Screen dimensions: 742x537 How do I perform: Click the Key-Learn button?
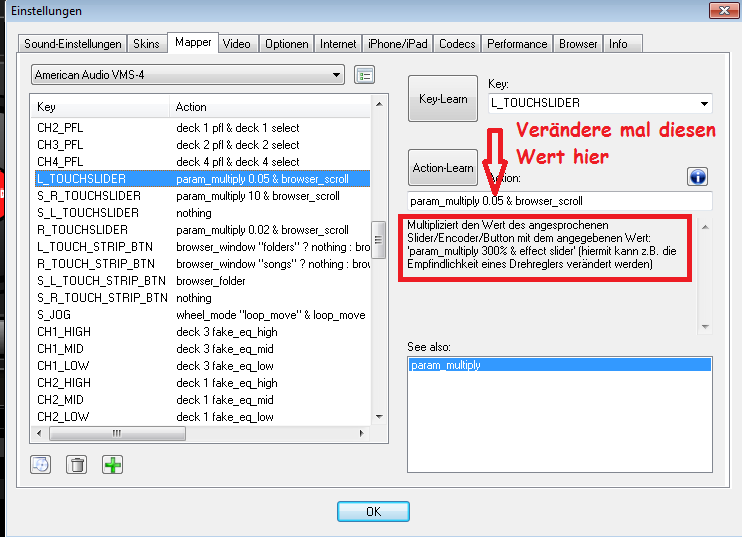click(443, 98)
